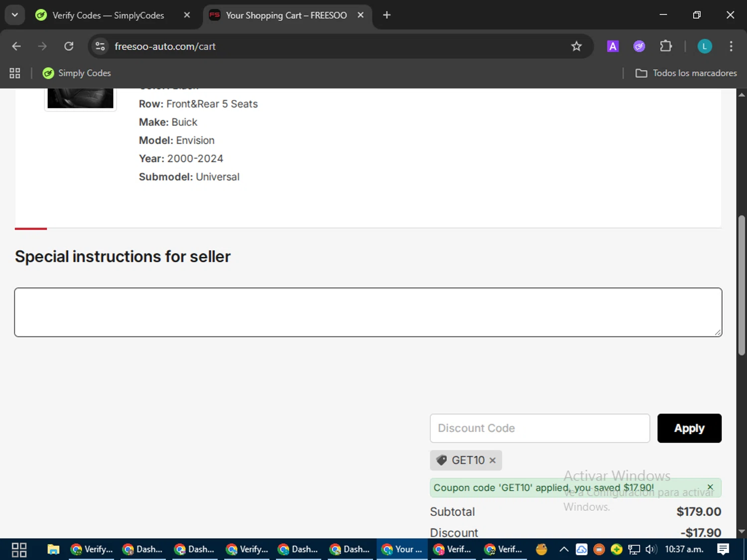
Task: Open the SimplyCodes extension icon in toolbar
Action: [639, 46]
